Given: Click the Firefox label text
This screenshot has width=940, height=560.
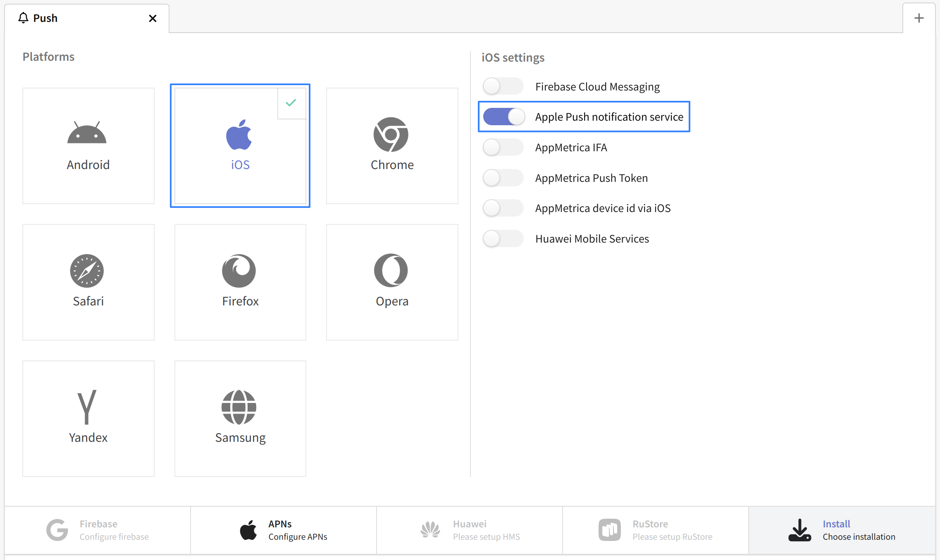Looking at the screenshot, I should pos(240,301).
